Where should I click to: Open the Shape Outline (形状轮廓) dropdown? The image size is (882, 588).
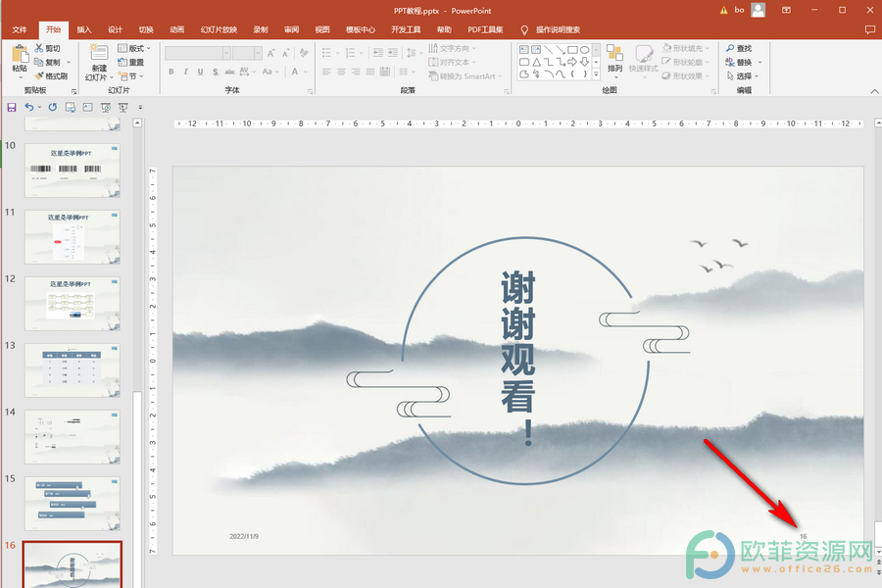686,62
